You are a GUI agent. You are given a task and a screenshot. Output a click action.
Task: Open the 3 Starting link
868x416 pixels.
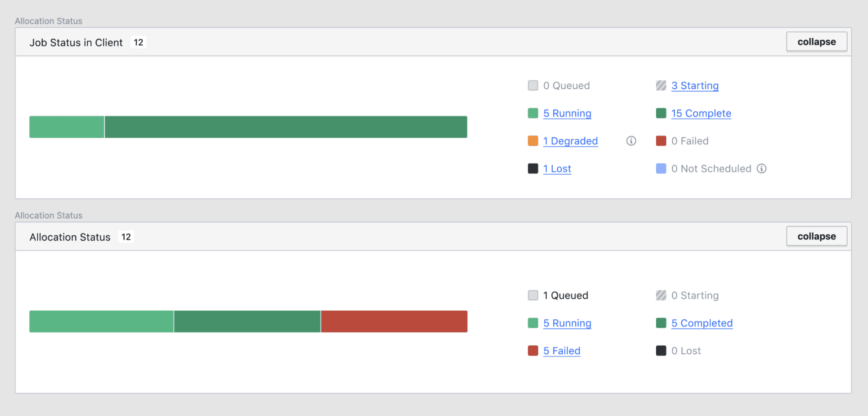[x=695, y=86]
